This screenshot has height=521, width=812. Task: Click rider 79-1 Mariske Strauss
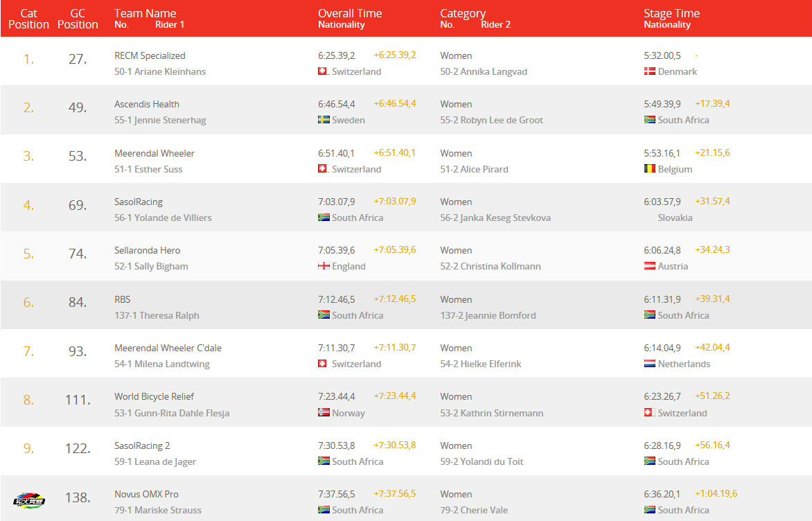pos(158,510)
